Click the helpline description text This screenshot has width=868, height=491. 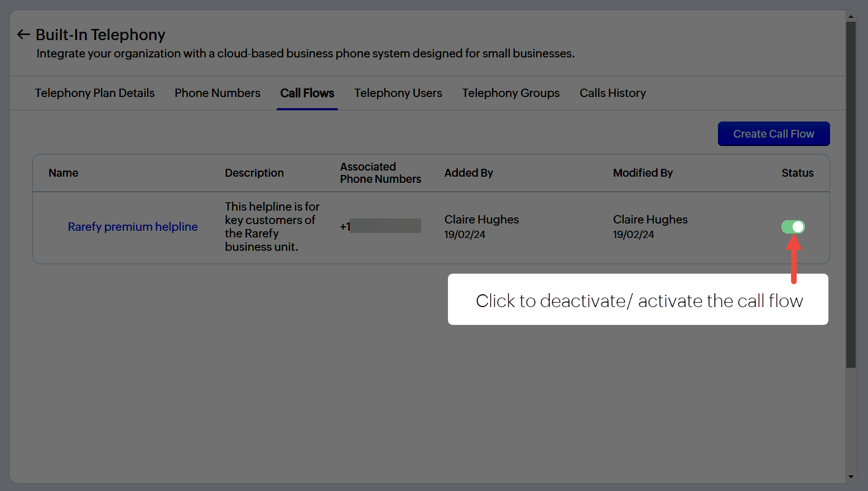pos(272,227)
